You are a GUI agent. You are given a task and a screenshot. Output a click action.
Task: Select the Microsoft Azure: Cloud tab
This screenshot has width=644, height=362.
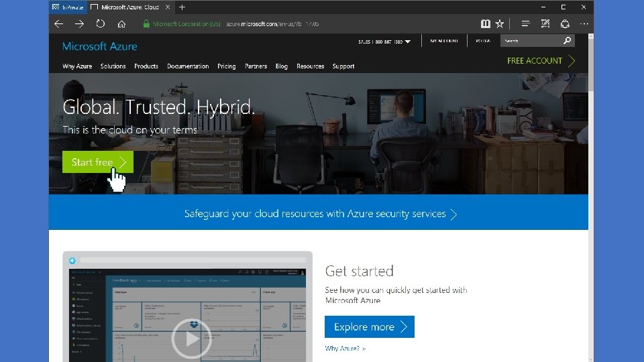130,7
